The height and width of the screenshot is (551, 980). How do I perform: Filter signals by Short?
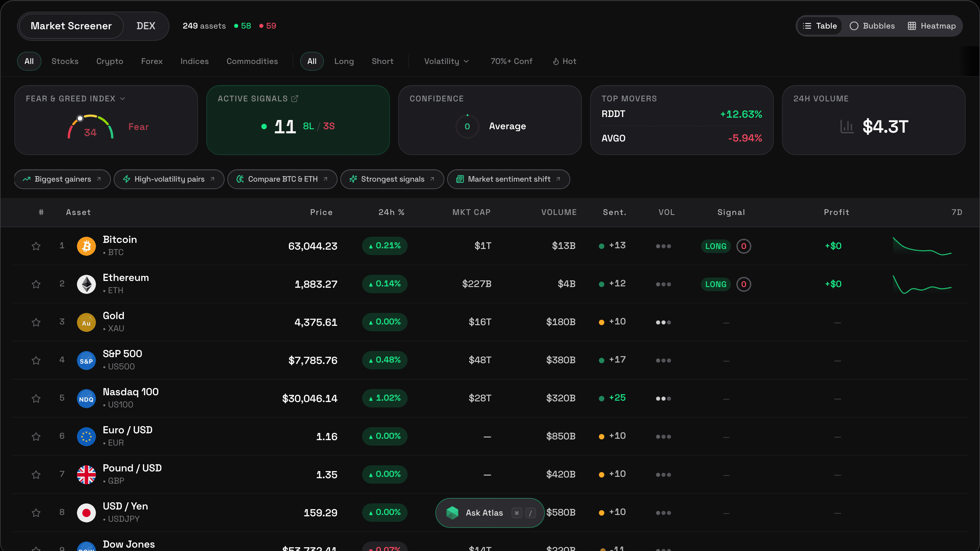click(382, 61)
